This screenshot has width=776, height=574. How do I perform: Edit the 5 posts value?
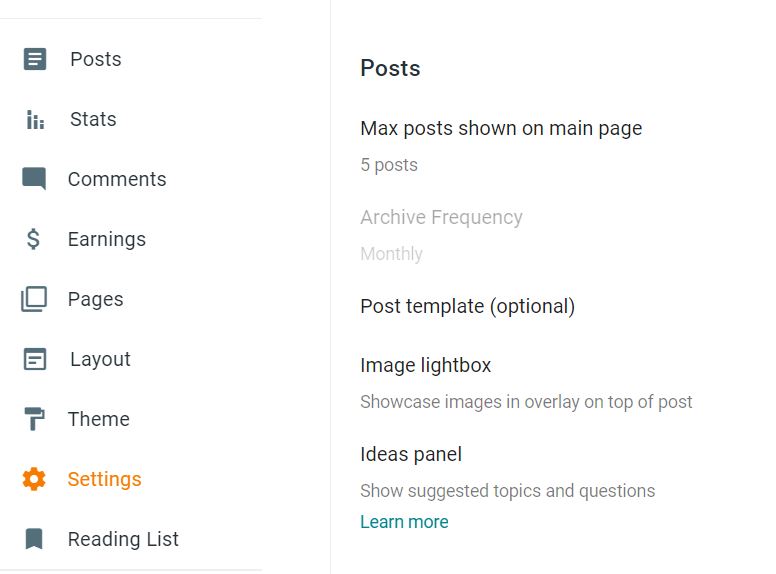[x=389, y=165]
